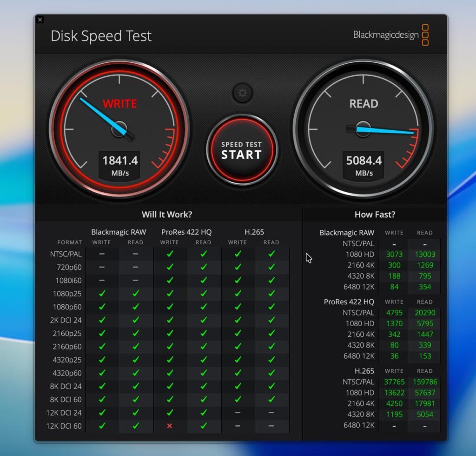
Task: Click the Disk Speed Test title text
Action: pyautogui.click(x=101, y=36)
